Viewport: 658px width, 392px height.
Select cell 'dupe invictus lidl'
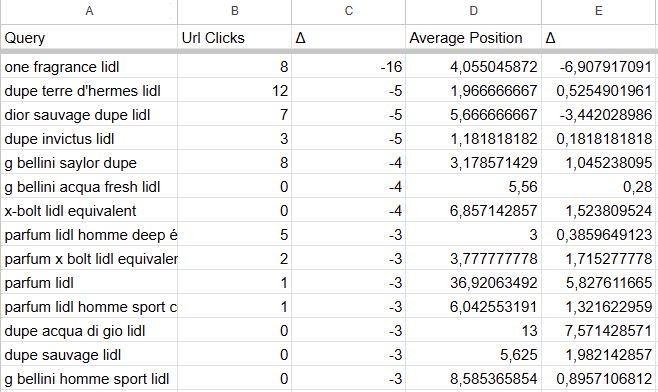tap(89, 139)
